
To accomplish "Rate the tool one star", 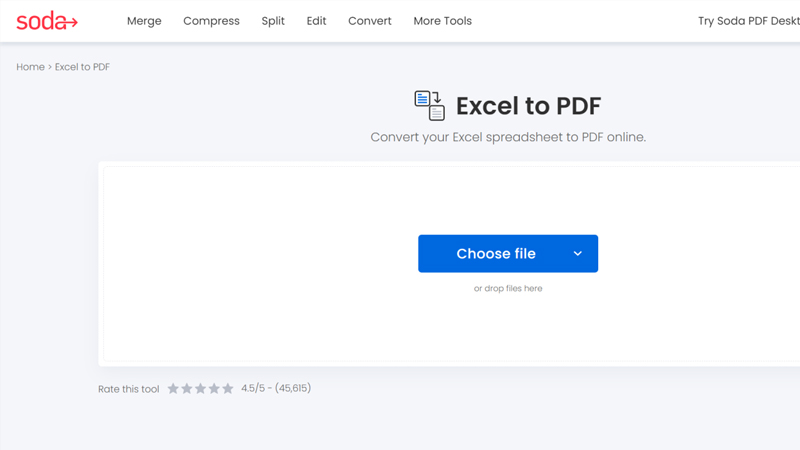I will click(173, 389).
